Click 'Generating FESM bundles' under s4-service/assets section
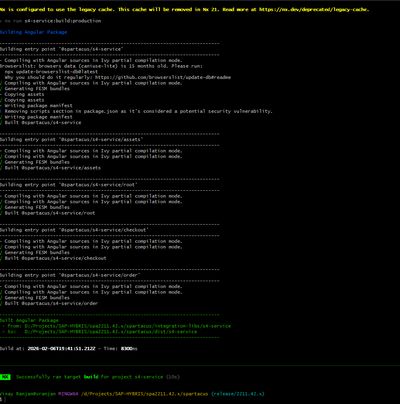This screenshot has width=400, height=404. click(37, 162)
